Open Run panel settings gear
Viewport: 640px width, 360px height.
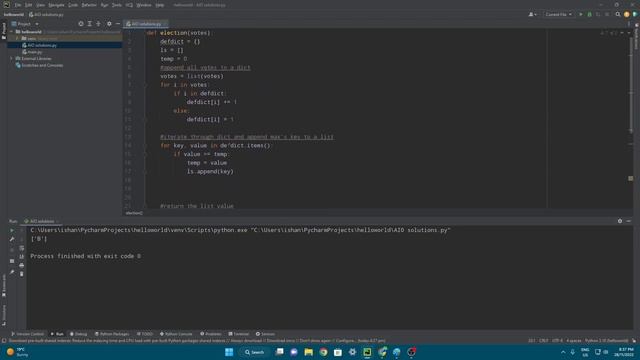click(x=620, y=221)
